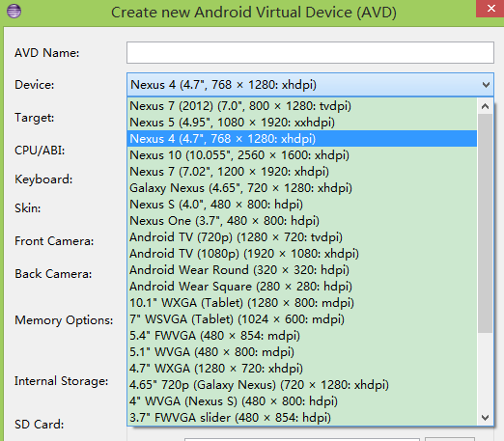Choose 4" WVGA (Nexus S) option

point(302,401)
